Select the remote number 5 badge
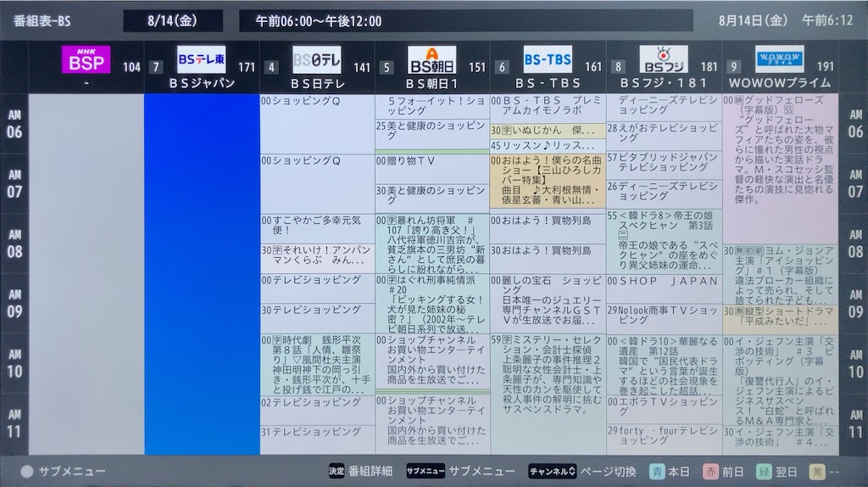Viewport: 868px width, 487px height. click(387, 68)
